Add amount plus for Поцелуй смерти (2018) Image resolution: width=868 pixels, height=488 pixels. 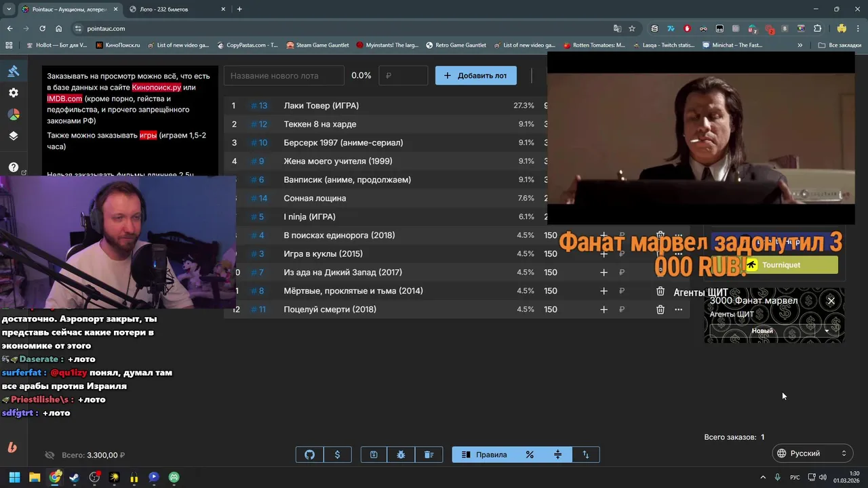604,310
